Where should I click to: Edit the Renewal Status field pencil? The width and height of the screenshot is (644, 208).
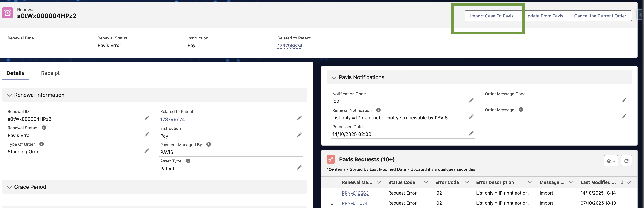[x=147, y=134]
